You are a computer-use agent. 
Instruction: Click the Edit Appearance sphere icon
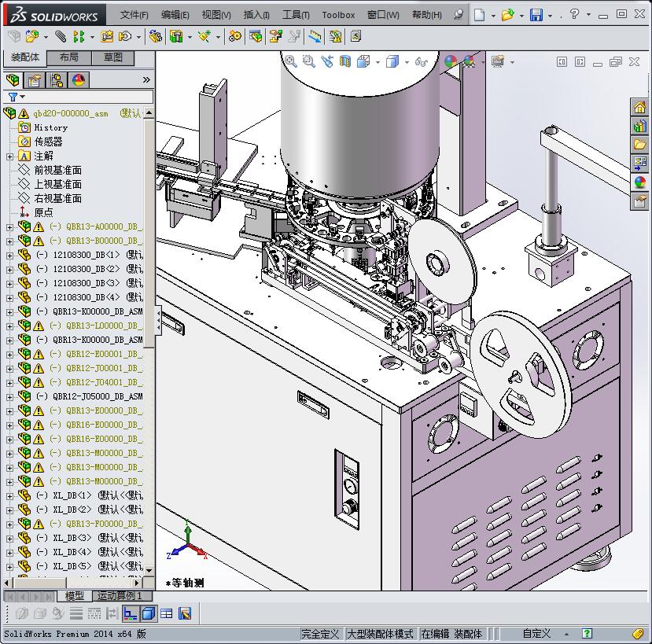tap(451, 61)
